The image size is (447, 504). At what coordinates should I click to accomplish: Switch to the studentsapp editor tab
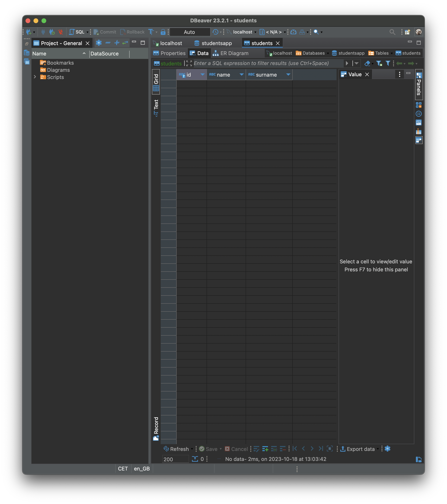(213, 43)
